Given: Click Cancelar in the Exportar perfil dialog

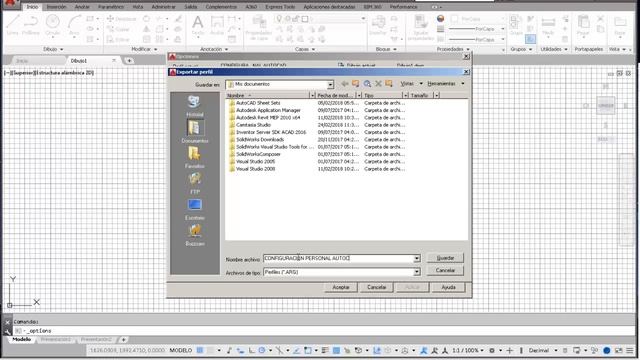Looking at the screenshot, I should [445, 271].
